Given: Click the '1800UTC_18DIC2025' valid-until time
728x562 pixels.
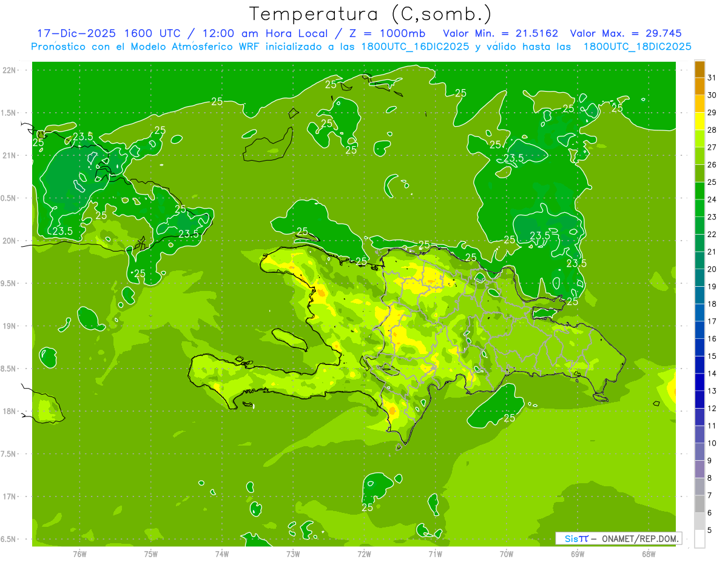Looking at the screenshot, I should [x=637, y=47].
